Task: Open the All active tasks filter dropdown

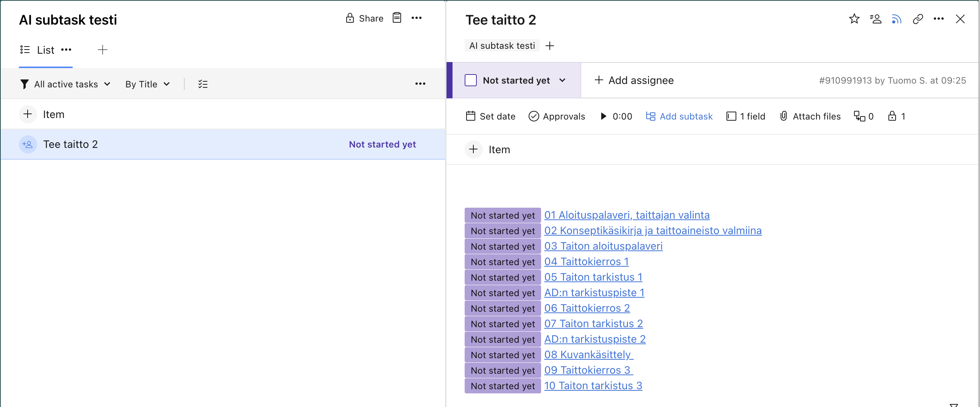Action: click(65, 84)
